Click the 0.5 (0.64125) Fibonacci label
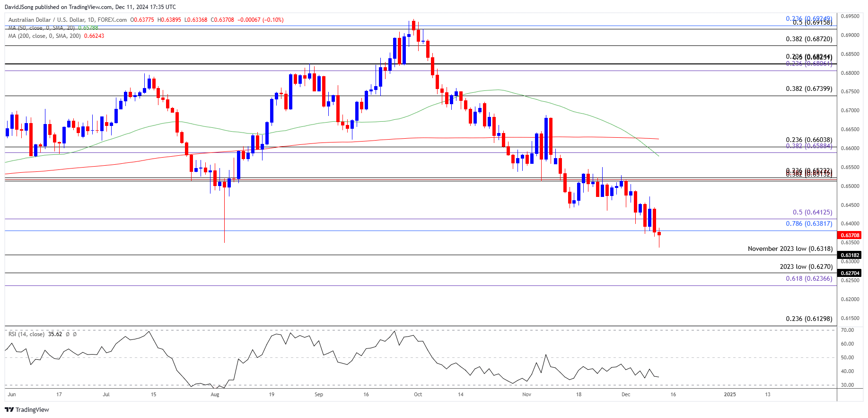Screen dimensions: 868x418 pos(812,213)
